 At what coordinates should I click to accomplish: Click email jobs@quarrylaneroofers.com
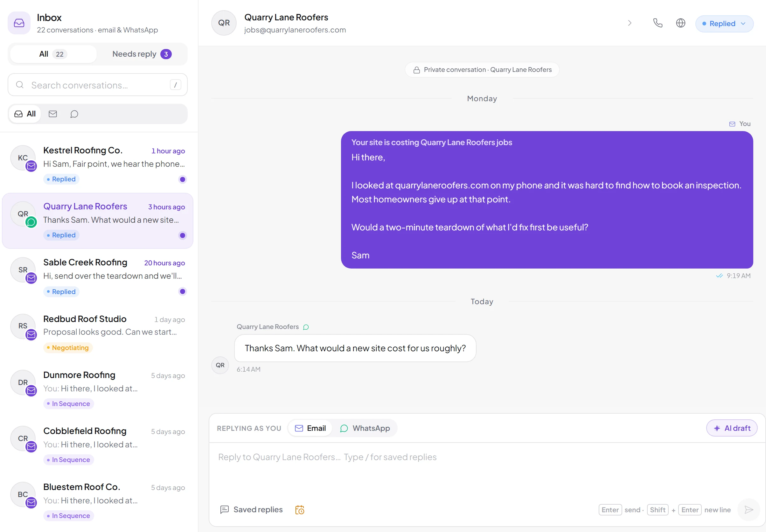point(295,30)
